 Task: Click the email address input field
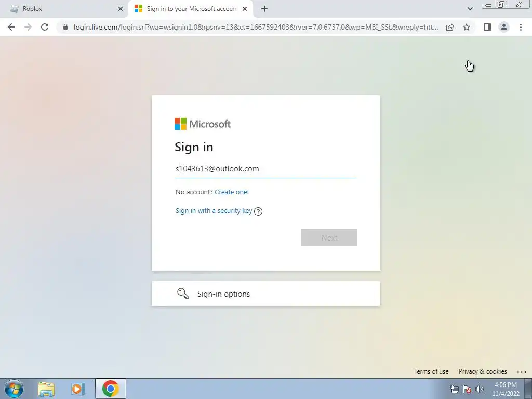click(x=266, y=169)
